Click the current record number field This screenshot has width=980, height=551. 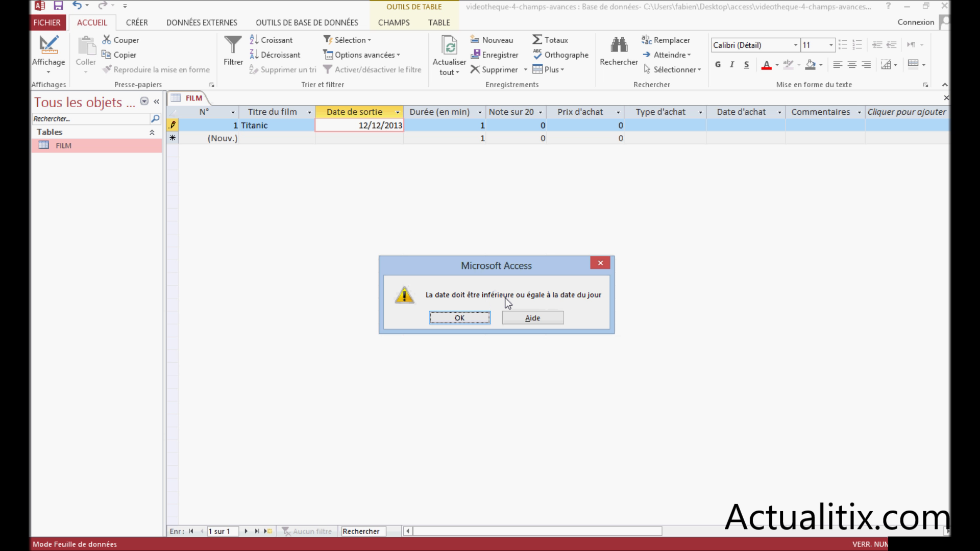(223, 531)
